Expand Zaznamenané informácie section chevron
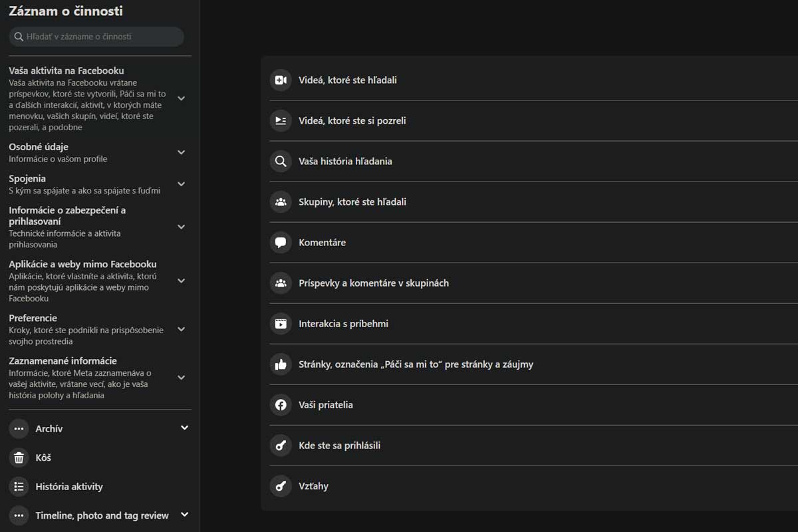The image size is (798, 532). [181, 378]
